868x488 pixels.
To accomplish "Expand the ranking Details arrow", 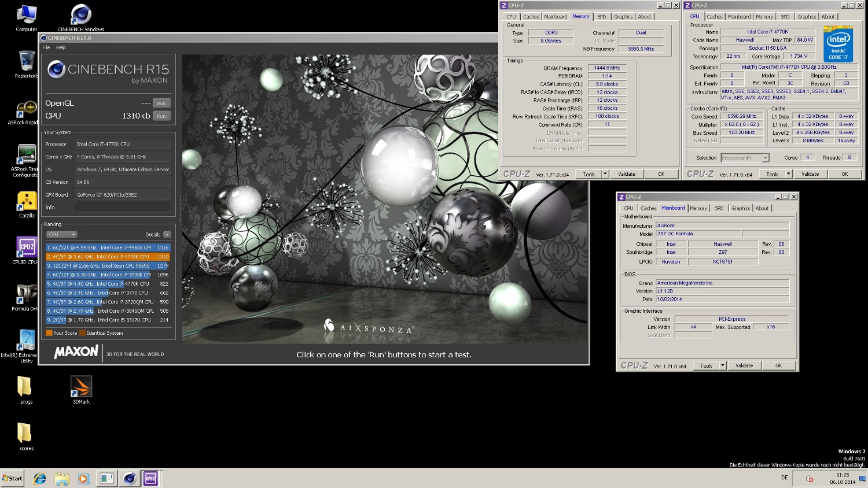I will coord(167,235).
